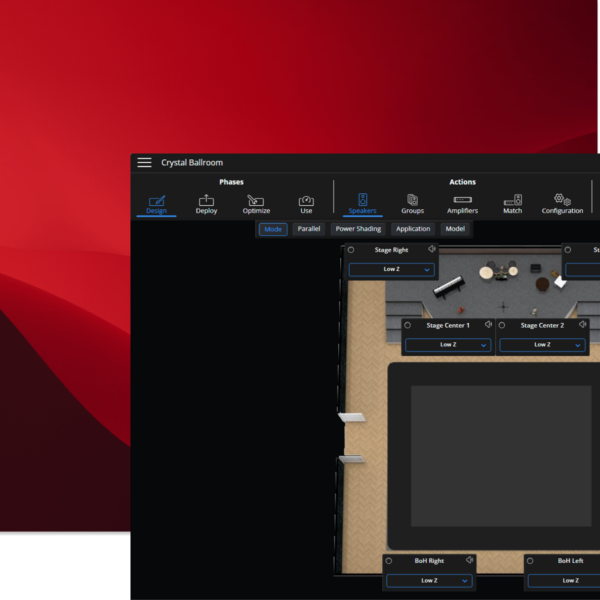The height and width of the screenshot is (600, 600).
Task: Select the Design phase
Action: pos(157,205)
